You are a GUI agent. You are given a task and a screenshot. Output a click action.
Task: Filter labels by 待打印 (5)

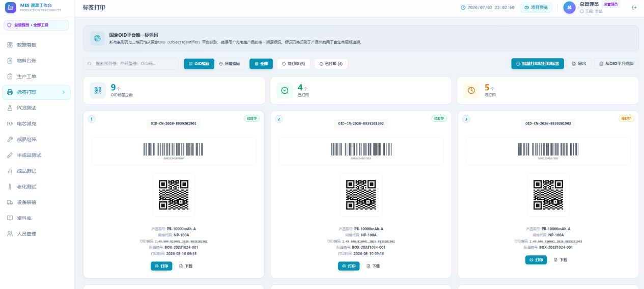pos(294,64)
